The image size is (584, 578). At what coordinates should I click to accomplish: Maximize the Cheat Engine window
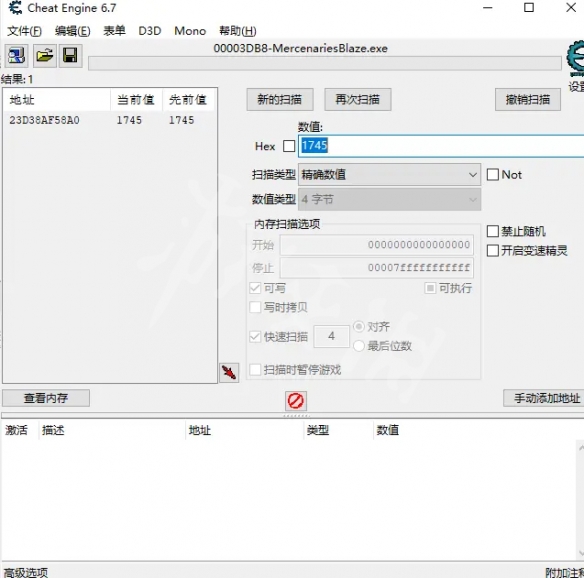coord(529,7)
